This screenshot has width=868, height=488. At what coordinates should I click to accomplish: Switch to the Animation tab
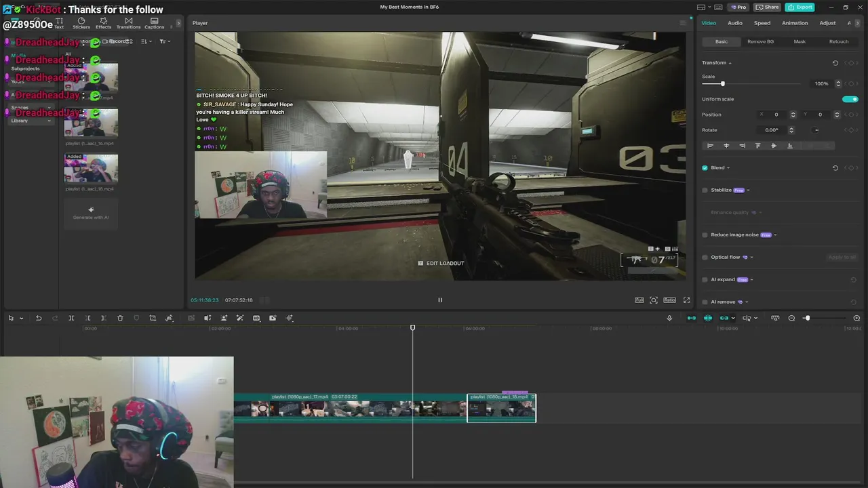(795, 23)
